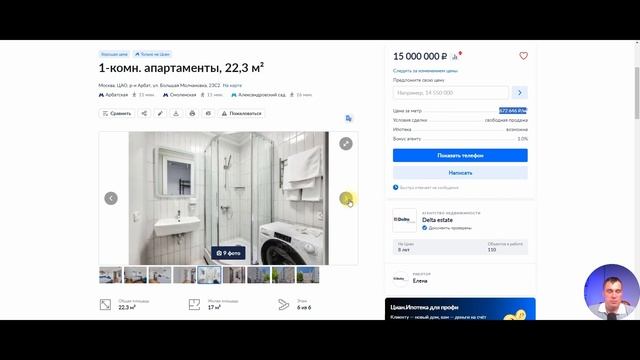The width and height of the screenshot is (640, 360).
Task: Click the realtor Елена avatar
Action: [x=400, y=279]
